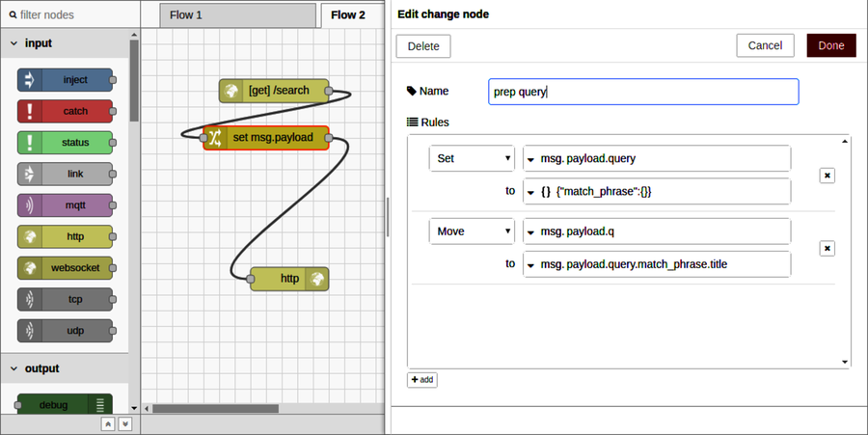Open type selector for JSON match_phrase value
The width and height of the screenshot is (868, 435).
tap(538, 192)
